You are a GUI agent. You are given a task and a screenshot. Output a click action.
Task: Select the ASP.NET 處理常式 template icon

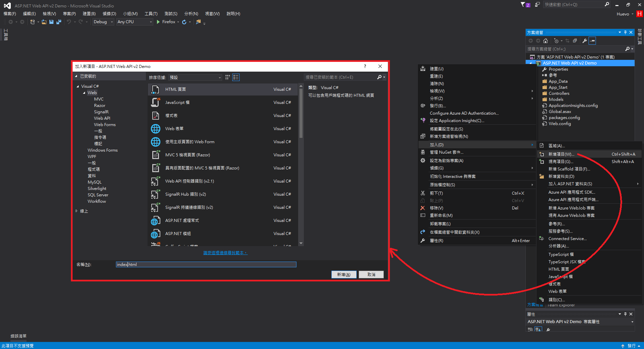tap(156, 221)
